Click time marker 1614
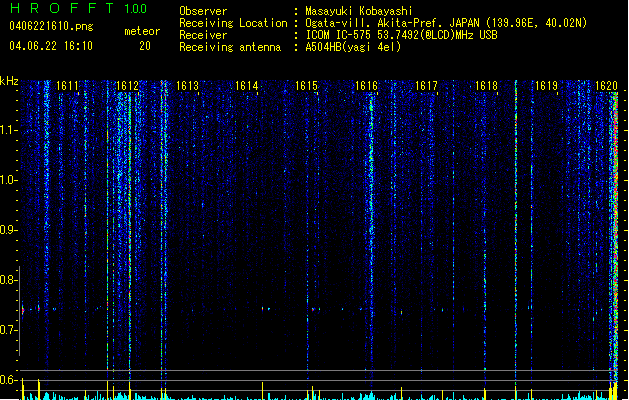Screen dimensions: 629x400 point(246,86)
